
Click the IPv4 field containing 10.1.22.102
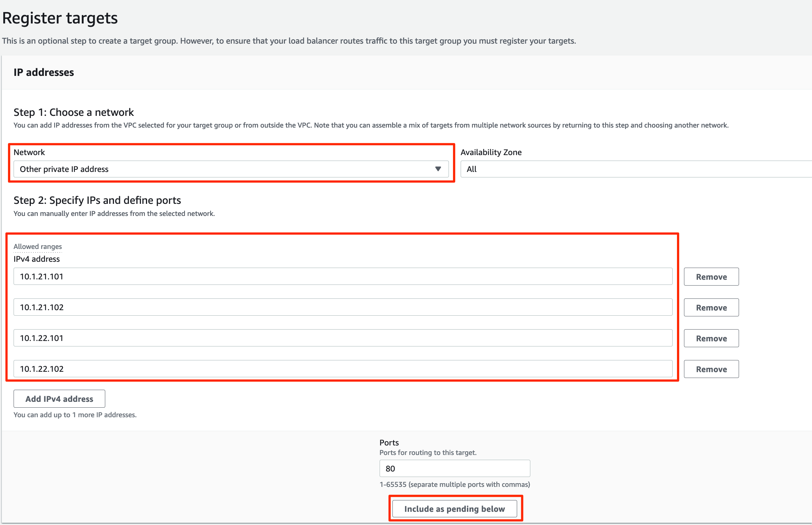coord(343,369)
